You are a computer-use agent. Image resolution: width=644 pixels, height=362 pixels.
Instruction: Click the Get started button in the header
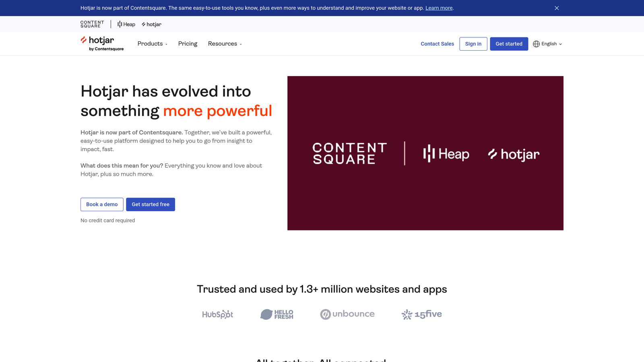[x=509, y=44]
